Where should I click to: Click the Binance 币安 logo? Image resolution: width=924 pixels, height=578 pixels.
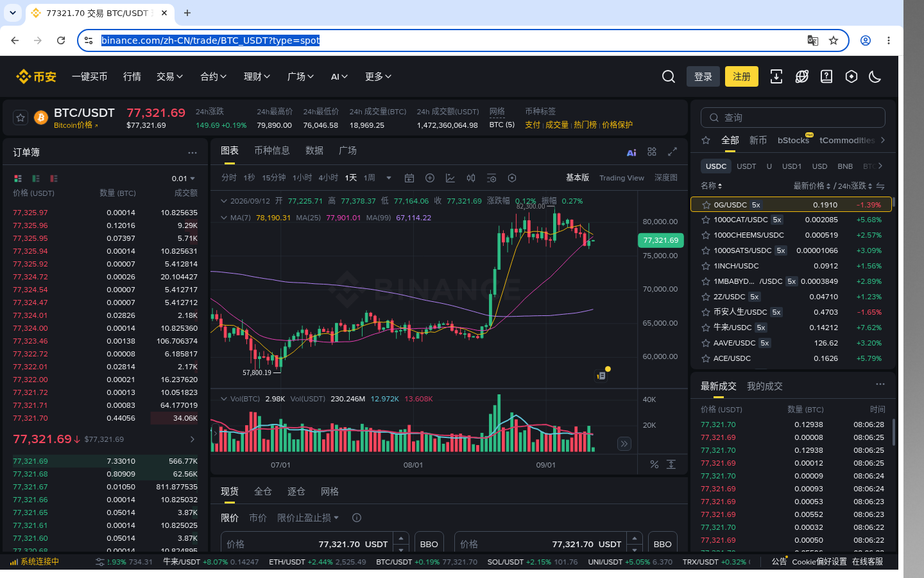pyautogui.click(x=36, y=77)
